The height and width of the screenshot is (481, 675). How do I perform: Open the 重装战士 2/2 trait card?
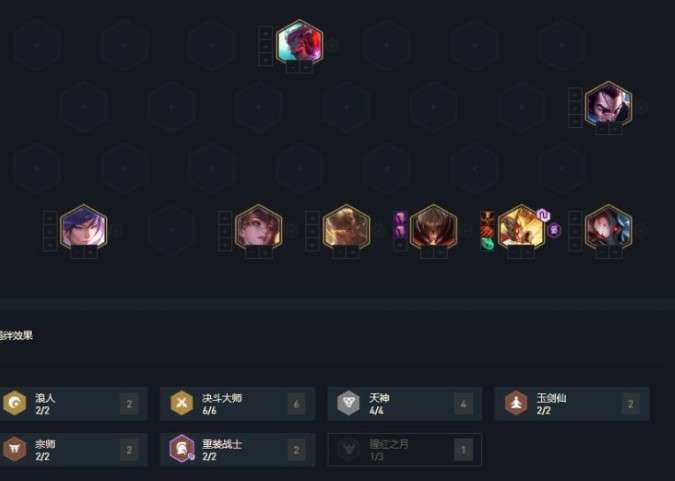pyautogui.click(x=238, y=450)
